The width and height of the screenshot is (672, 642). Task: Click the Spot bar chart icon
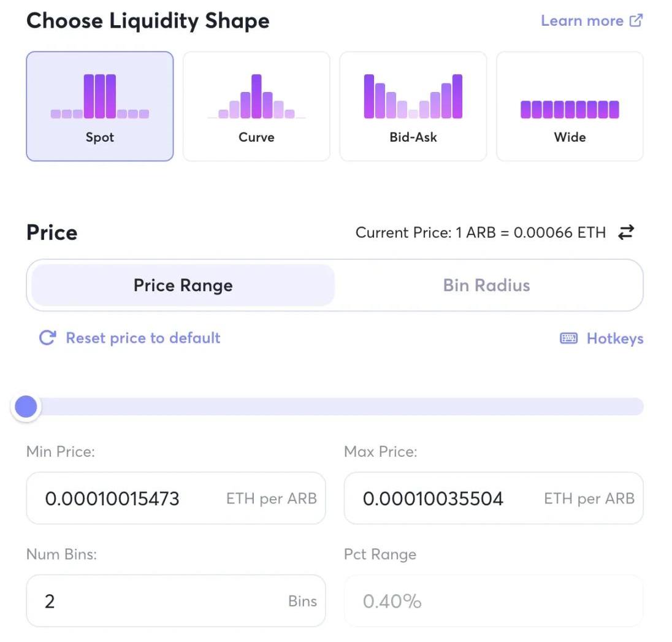coord(100,96)
